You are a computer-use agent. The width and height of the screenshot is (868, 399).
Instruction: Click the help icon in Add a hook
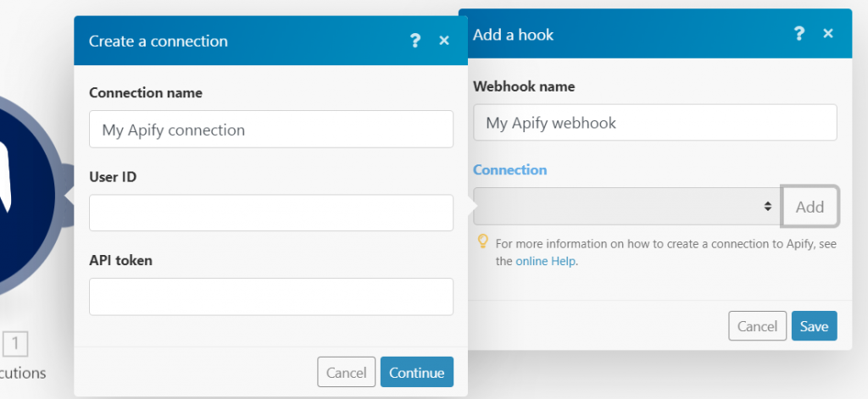[x=798, y=34]
